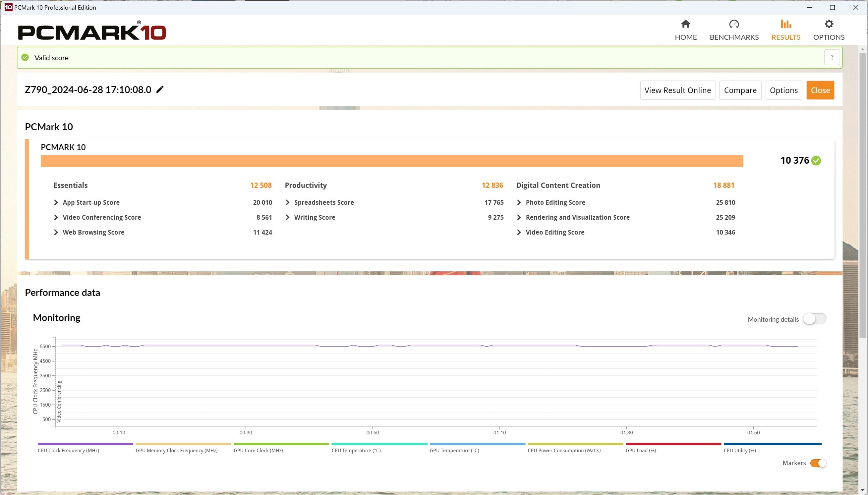Expand the App Start-up Score section
868x495 pixels.
(x=56, y=202)
